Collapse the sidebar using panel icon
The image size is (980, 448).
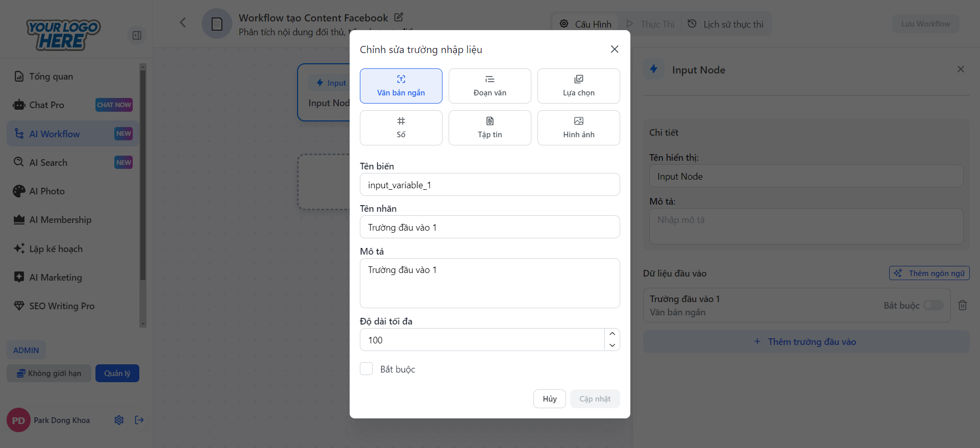click(137, 35)
